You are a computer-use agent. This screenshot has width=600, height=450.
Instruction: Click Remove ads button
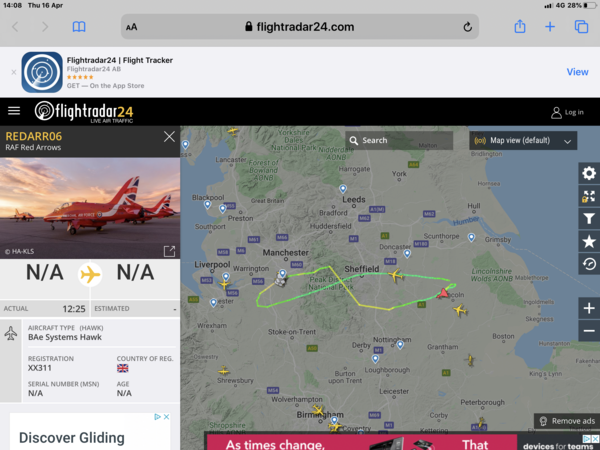tap(567, 421)
